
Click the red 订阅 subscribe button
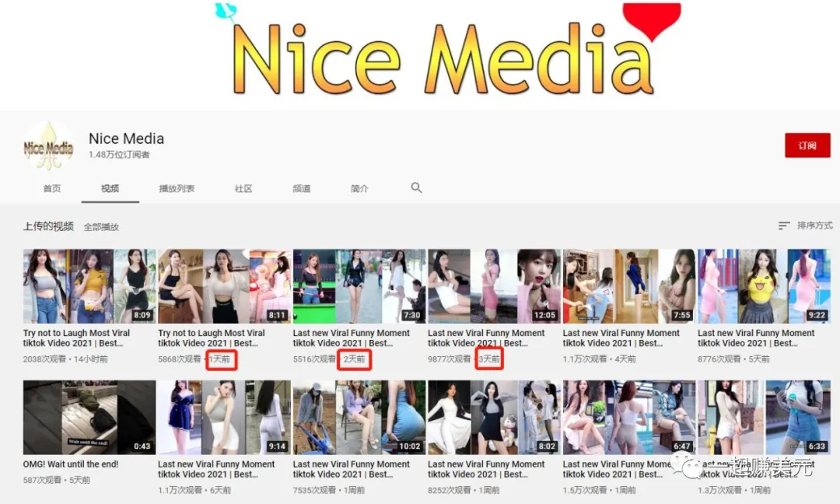[807, 145]
